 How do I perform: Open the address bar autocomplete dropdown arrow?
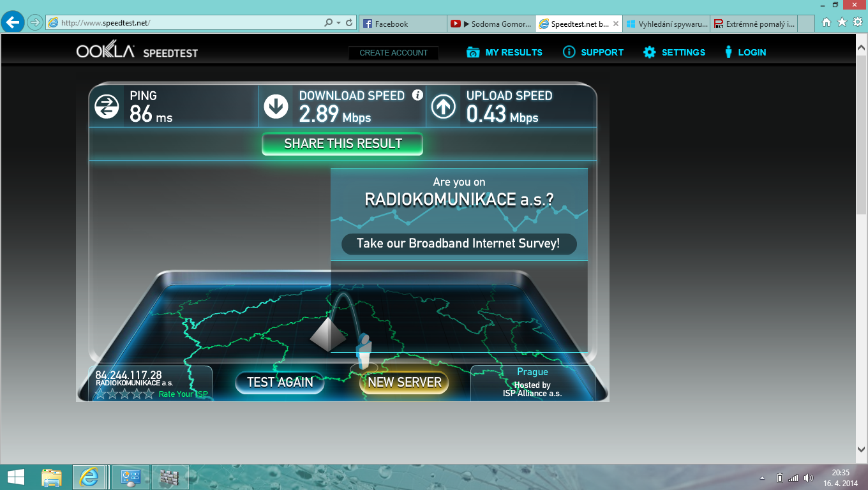(x=338, y=23)
